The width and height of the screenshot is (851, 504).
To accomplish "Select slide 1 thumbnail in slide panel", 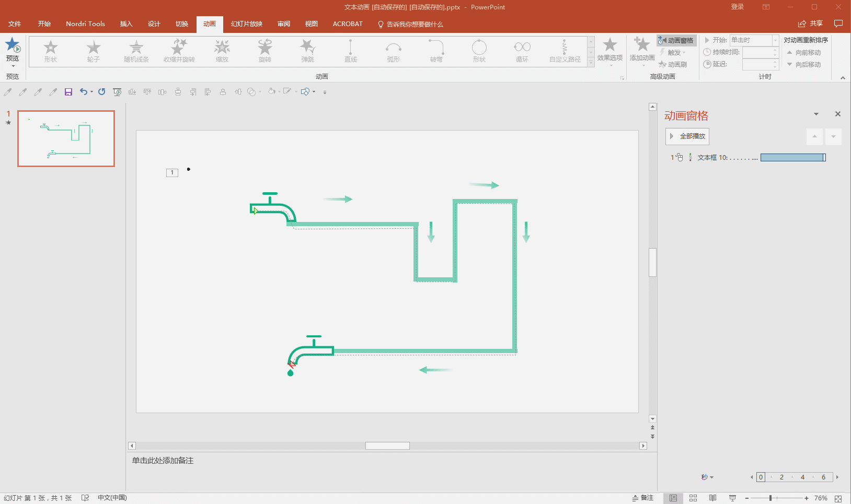I will click(x=66, y=138).
